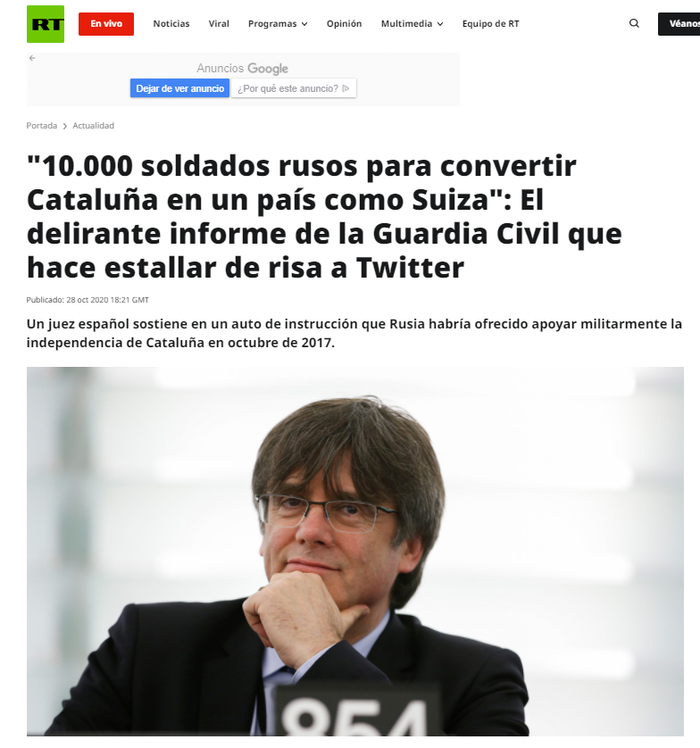Click the Anuncios Google label
The height and width of the screenshot is (748, 700).
[242, 69]
